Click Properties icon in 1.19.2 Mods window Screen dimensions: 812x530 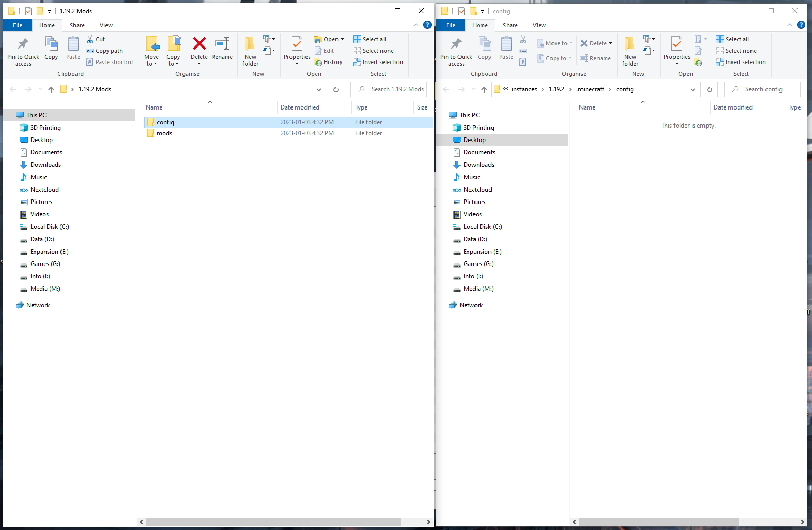(297, 44)
